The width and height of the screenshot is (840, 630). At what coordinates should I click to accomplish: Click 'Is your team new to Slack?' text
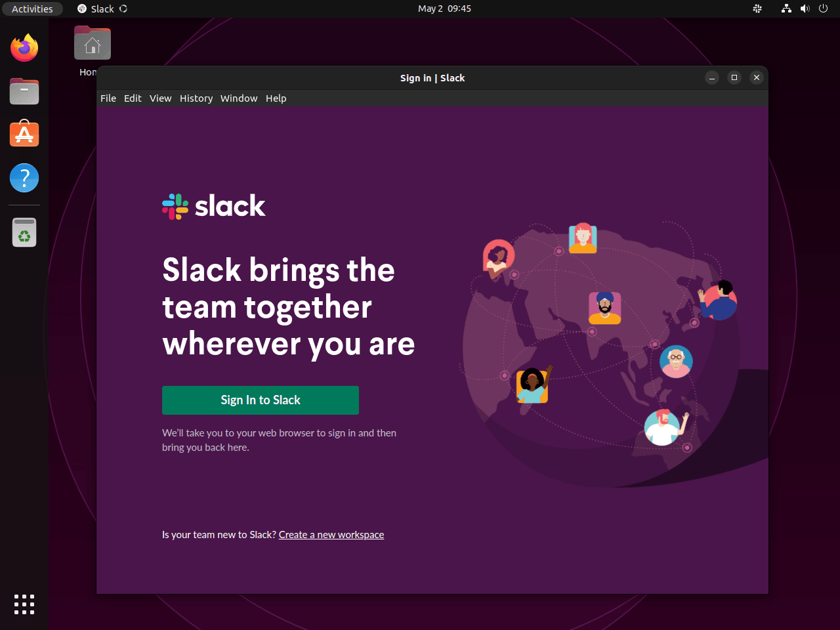[219, 535]
